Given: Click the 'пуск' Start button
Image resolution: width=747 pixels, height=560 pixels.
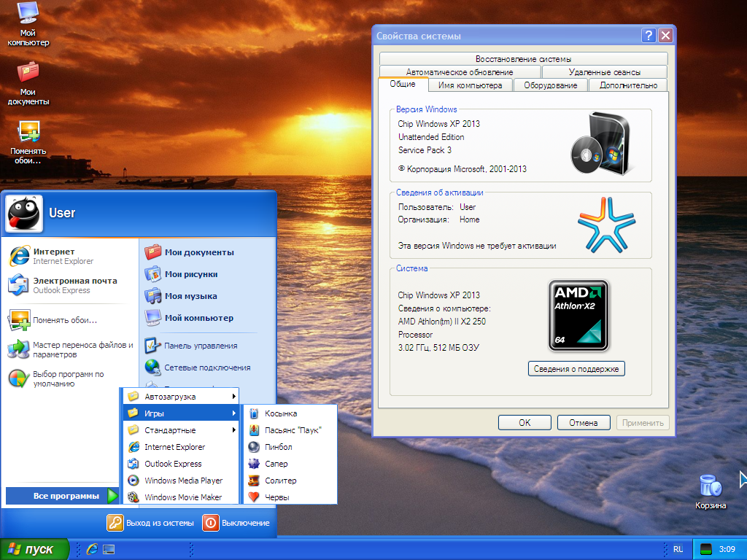Looking at the screenshot, I should point(34,549).
